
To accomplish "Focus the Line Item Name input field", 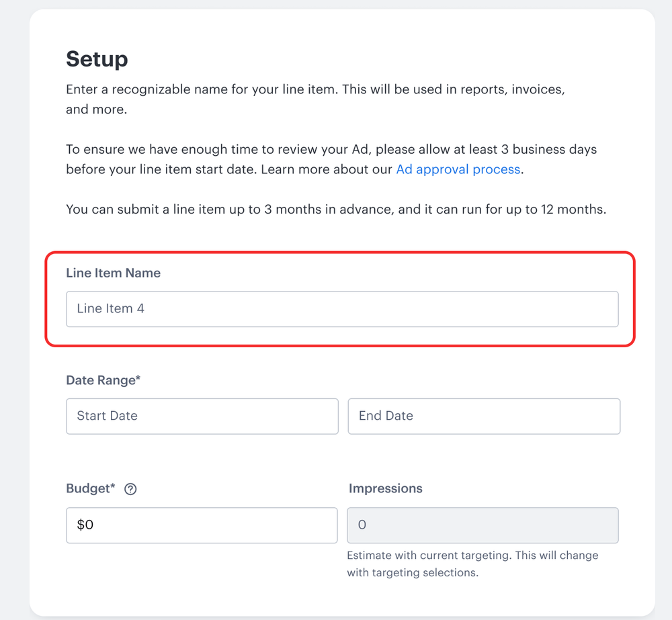I will coord(342,309).
